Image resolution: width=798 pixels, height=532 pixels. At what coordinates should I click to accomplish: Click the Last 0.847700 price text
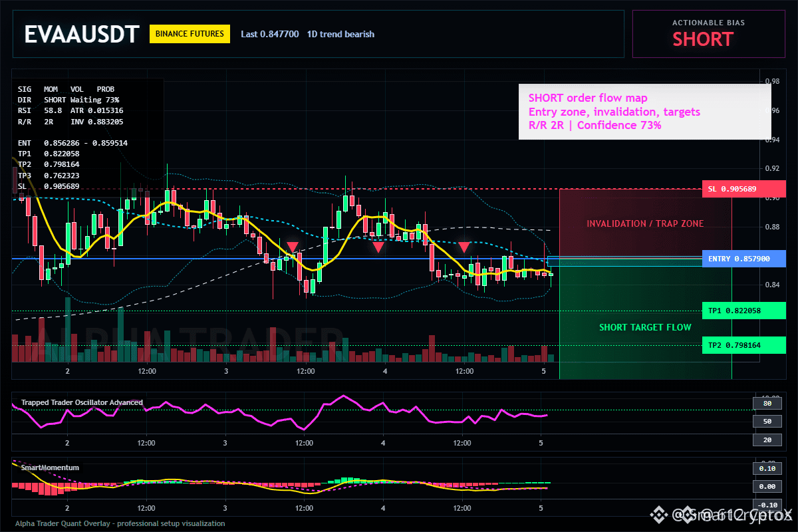(269, 34)
